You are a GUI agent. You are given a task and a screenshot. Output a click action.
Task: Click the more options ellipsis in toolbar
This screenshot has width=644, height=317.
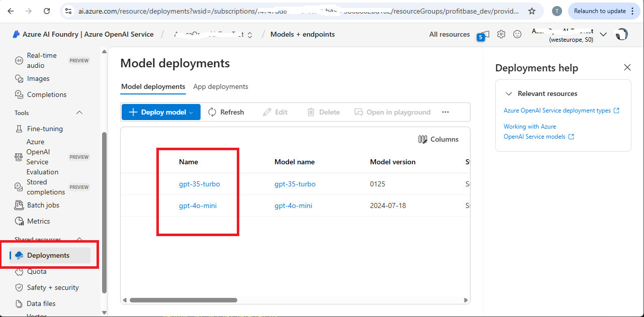click(x=445, y=112)
